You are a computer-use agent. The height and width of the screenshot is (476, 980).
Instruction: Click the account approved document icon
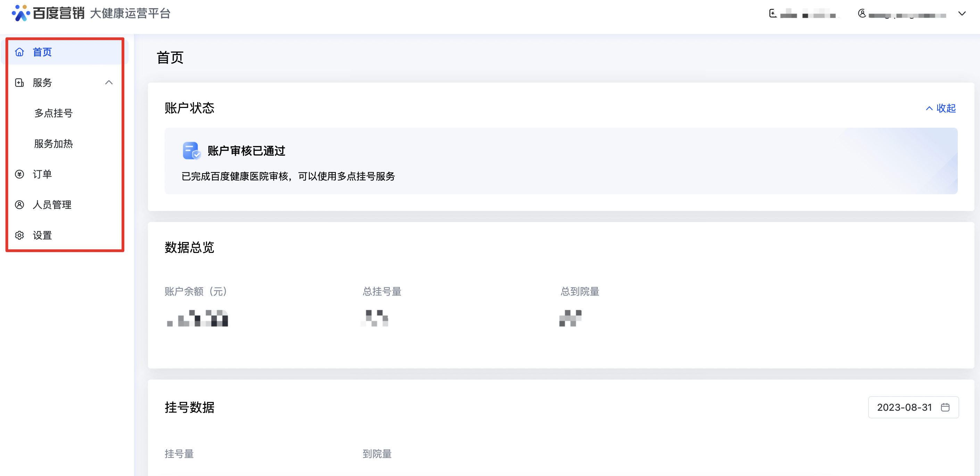pyautogui.click(x=191, y=151)
